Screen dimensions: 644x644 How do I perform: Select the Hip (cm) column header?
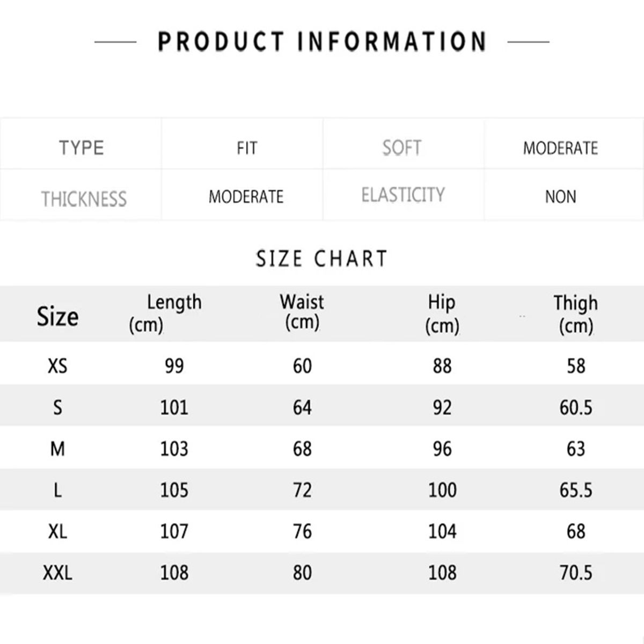click(442, 313)
